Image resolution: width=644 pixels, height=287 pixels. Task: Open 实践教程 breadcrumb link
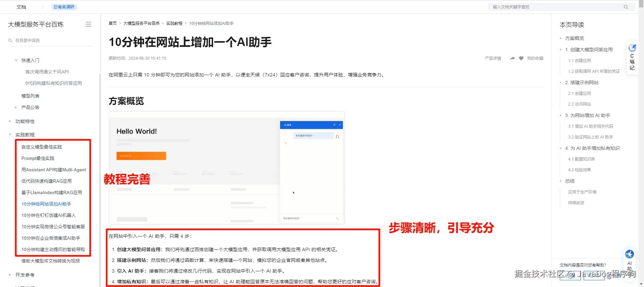tap(174, 23)
